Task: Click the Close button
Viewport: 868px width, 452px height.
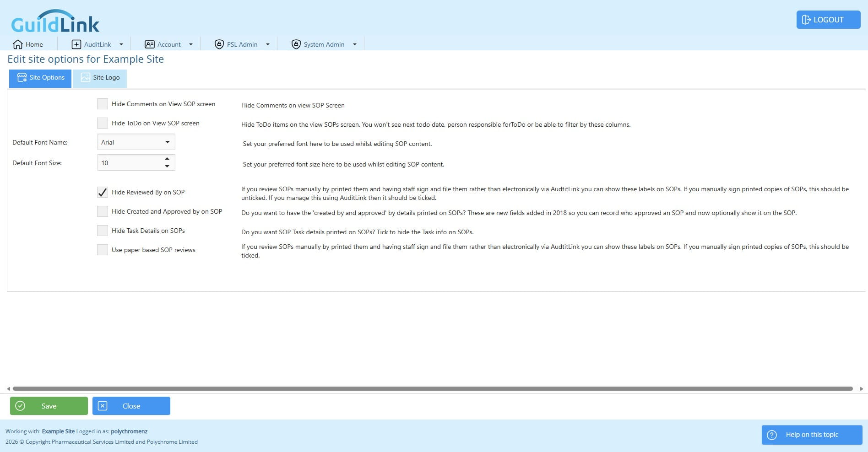Action: click(131, 406)
